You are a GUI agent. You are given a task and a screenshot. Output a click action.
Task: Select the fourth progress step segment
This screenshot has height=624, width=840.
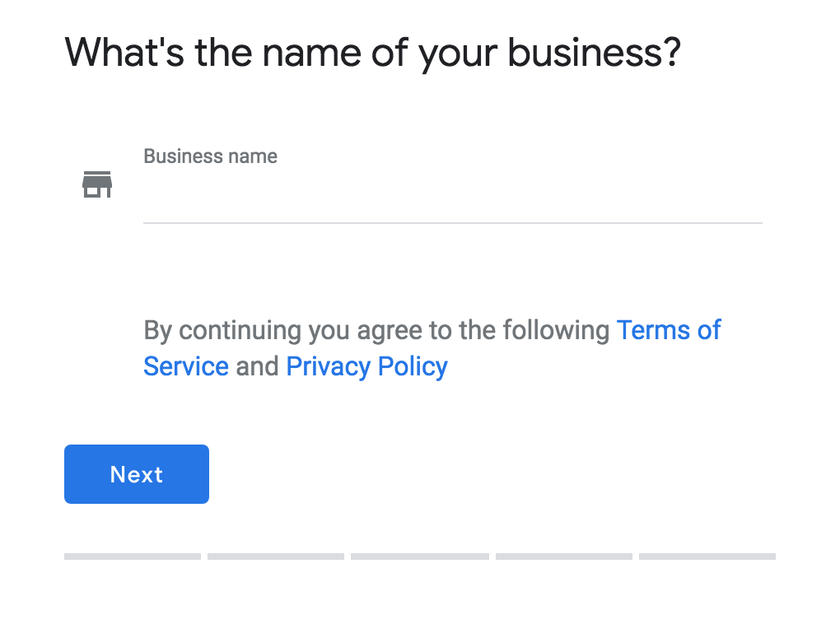(x=564, y=556)
